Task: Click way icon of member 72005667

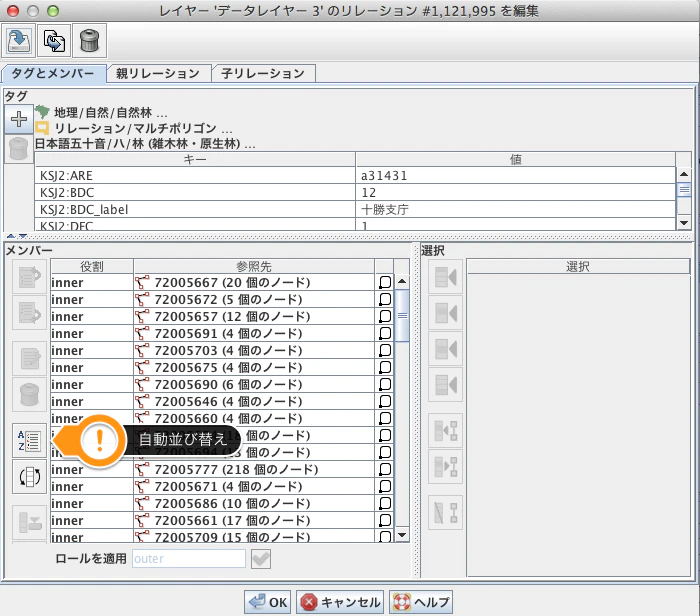Action: pos(142,282)
